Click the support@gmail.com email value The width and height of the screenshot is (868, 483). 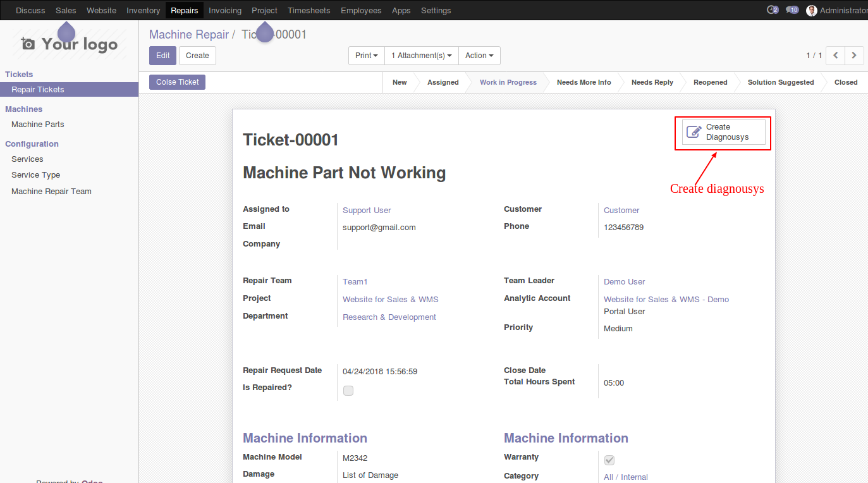coord(379,228)
